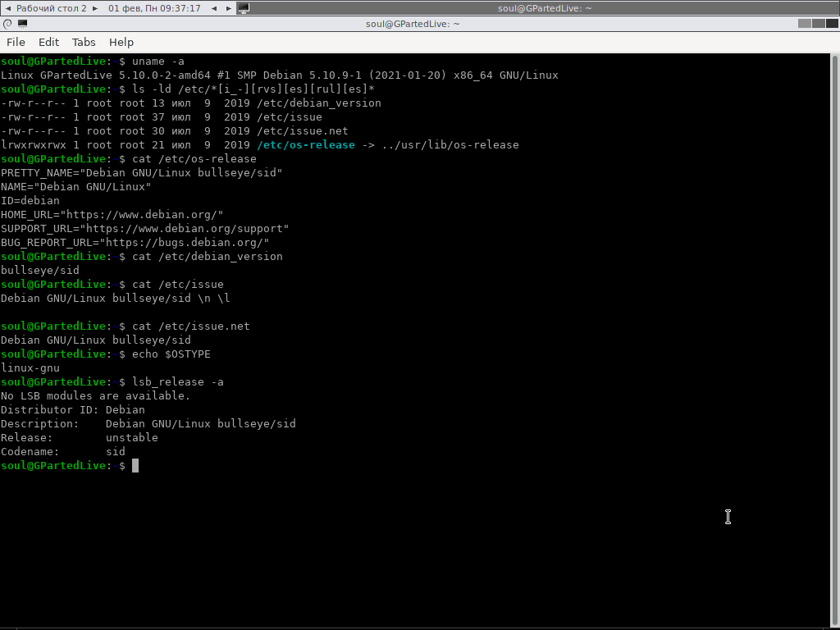Click the darkest titlebar button
The height and width of the screenshot is (630, 840).
[832, 24]
